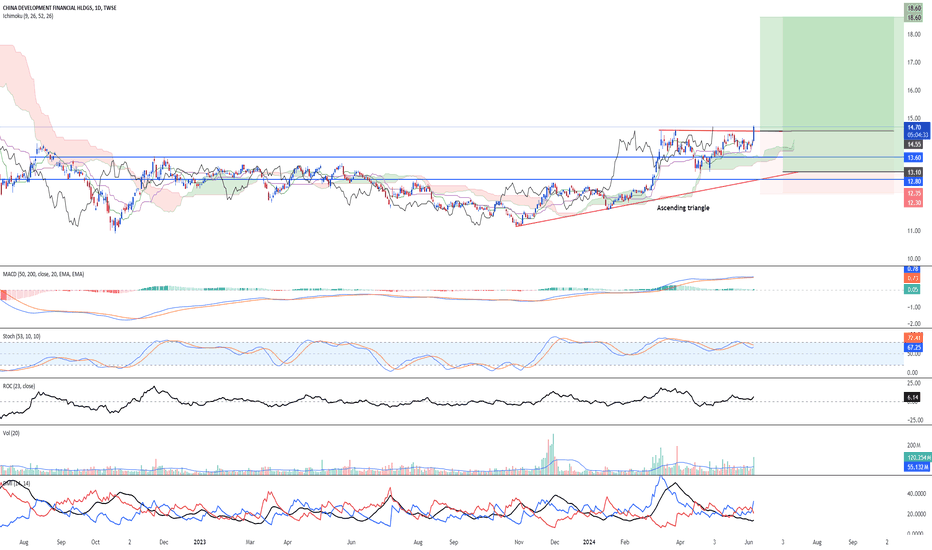The height and width of the screenshot is (550, 932).
Task: Click the red 12.35 stop price label
Action: click(915, 193)
